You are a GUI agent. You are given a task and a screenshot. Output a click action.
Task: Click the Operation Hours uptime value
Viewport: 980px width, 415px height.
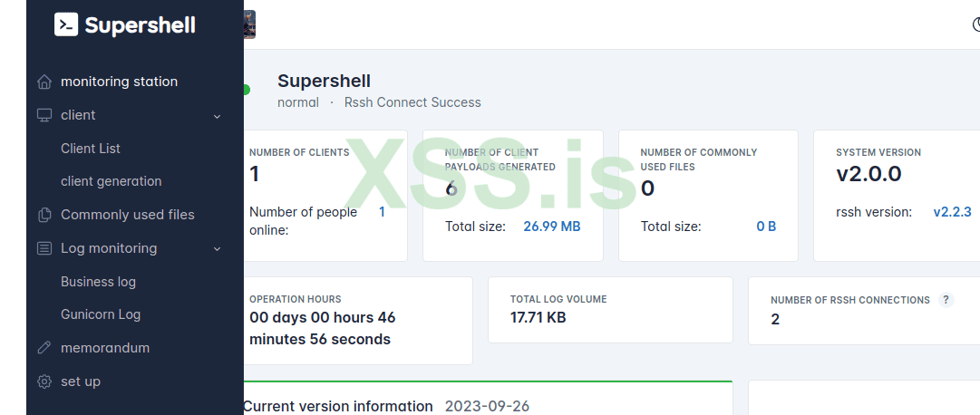323,328
